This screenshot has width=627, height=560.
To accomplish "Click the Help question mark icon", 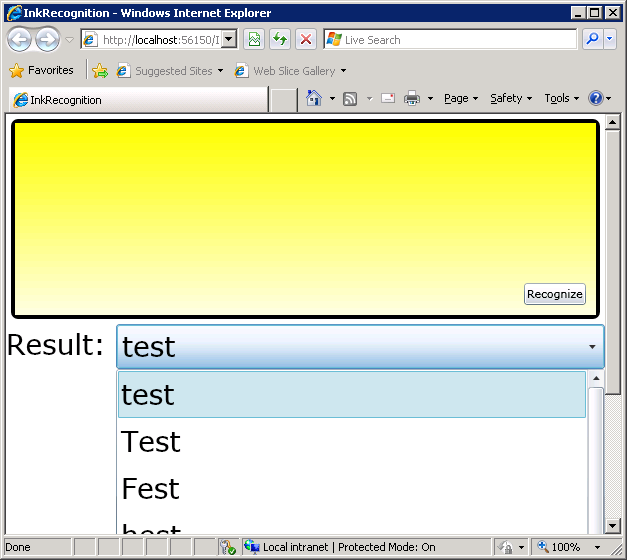I will (x=595, y=98).
